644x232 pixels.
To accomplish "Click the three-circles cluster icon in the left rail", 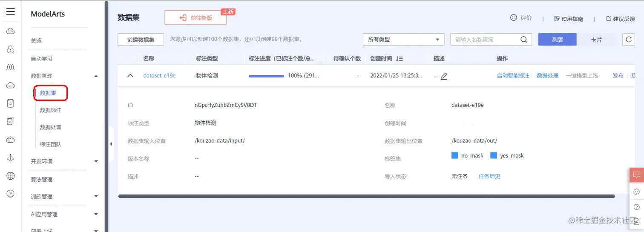I will pos(11,49).
